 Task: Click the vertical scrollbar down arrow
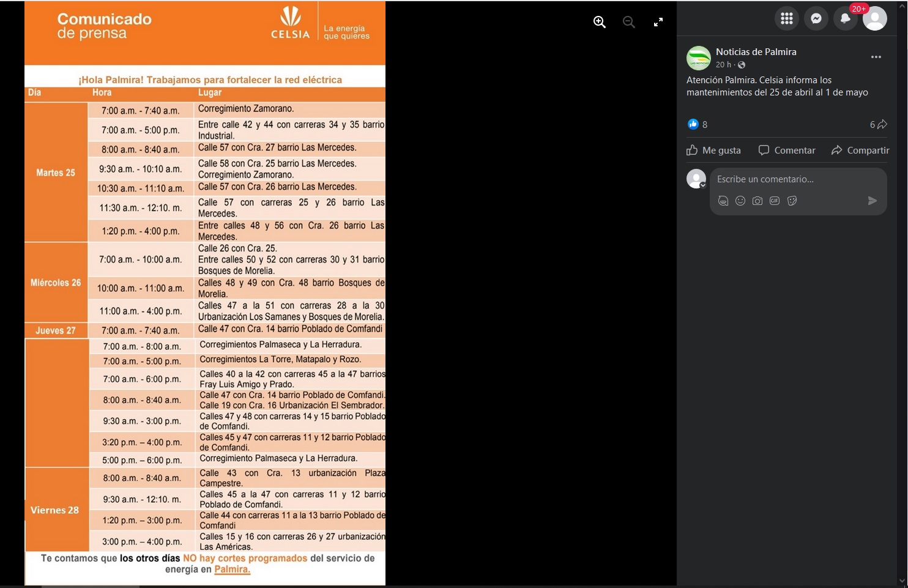coord(902,581)
